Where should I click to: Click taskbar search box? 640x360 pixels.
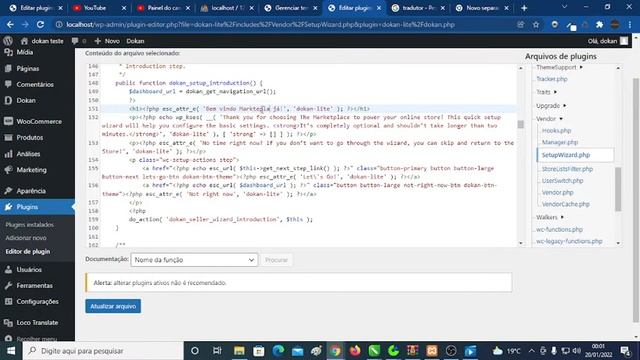pyautogui.click(x=103, y=351)
